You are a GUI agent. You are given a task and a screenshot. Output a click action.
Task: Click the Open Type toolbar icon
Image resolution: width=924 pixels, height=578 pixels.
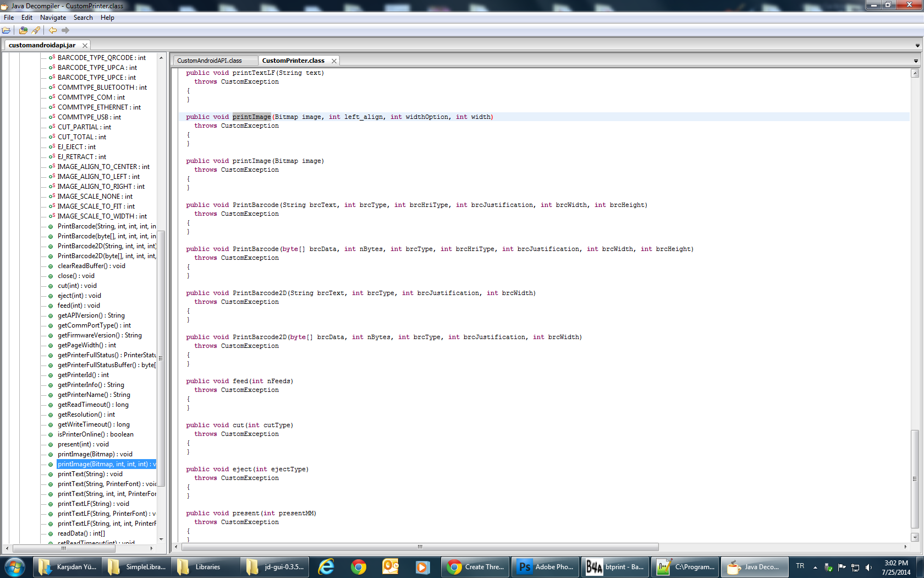[23, 30]
